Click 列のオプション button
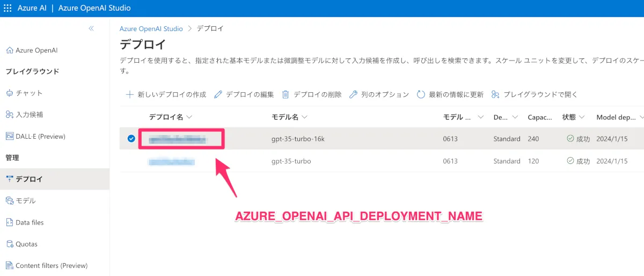This screenshot has width=644, height=276. coord(379,94)
